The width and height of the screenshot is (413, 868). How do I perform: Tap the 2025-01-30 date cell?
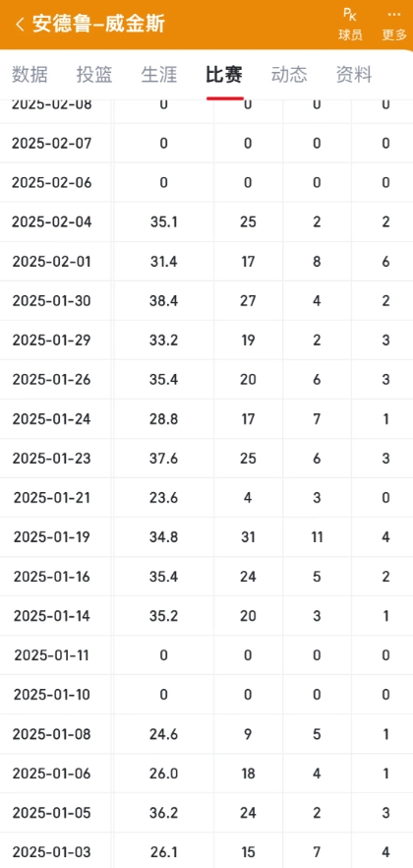[x=52, y=300]
